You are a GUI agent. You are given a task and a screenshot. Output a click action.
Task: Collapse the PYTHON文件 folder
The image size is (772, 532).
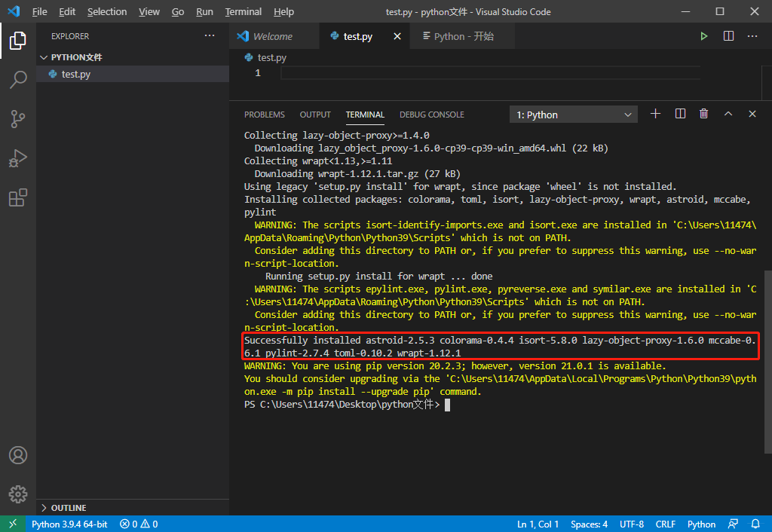[x=44, y=57]
